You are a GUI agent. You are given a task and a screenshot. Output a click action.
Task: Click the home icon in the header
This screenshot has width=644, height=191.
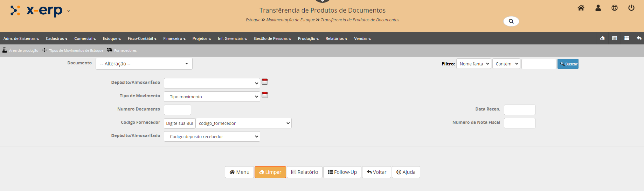(581, 8)
